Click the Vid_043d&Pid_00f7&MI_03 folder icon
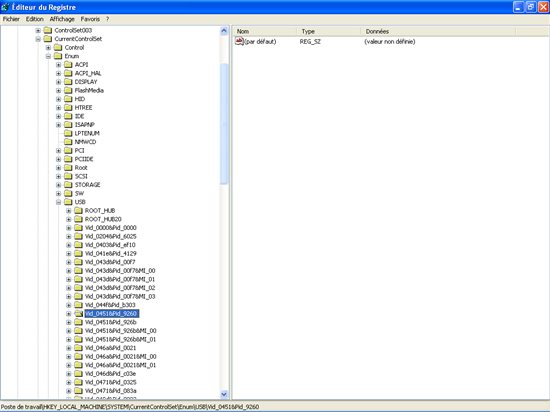550x412 pixels. click(78, 296)
